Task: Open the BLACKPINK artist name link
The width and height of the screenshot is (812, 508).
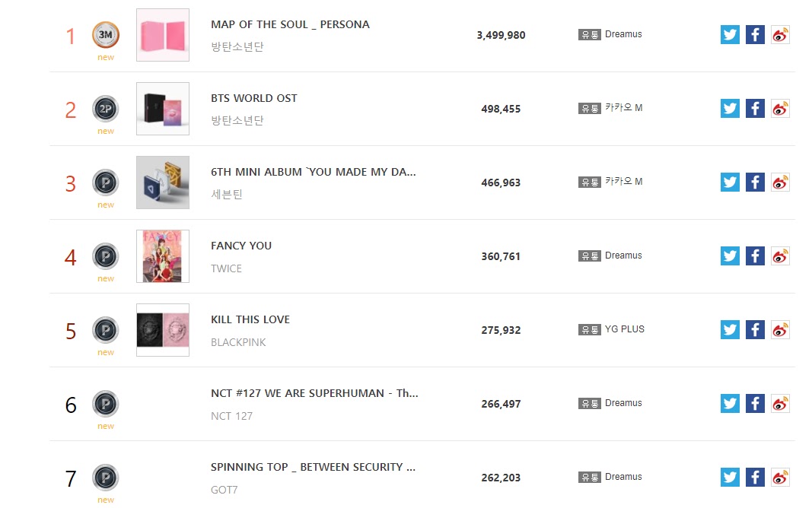Action: (x=238, y=342)
